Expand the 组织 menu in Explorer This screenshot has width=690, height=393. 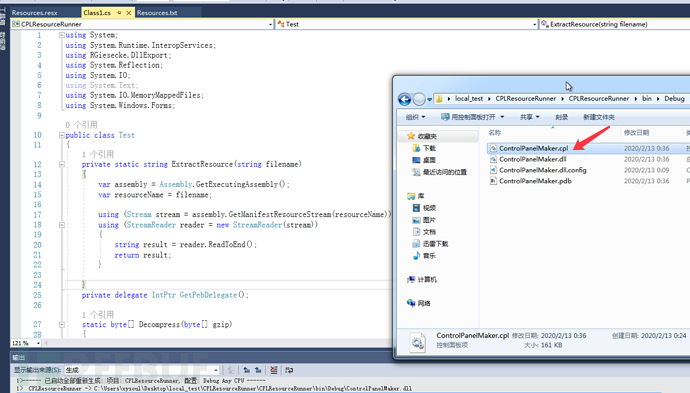coord(415,117)
